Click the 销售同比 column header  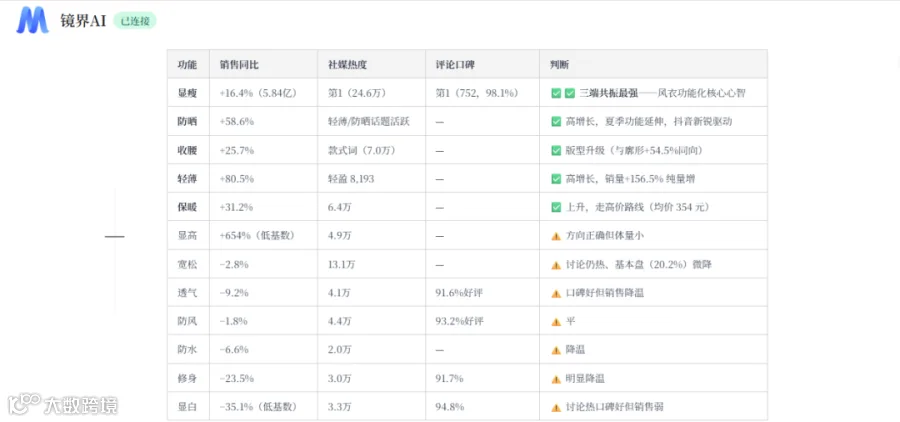[x=239, y=65]
